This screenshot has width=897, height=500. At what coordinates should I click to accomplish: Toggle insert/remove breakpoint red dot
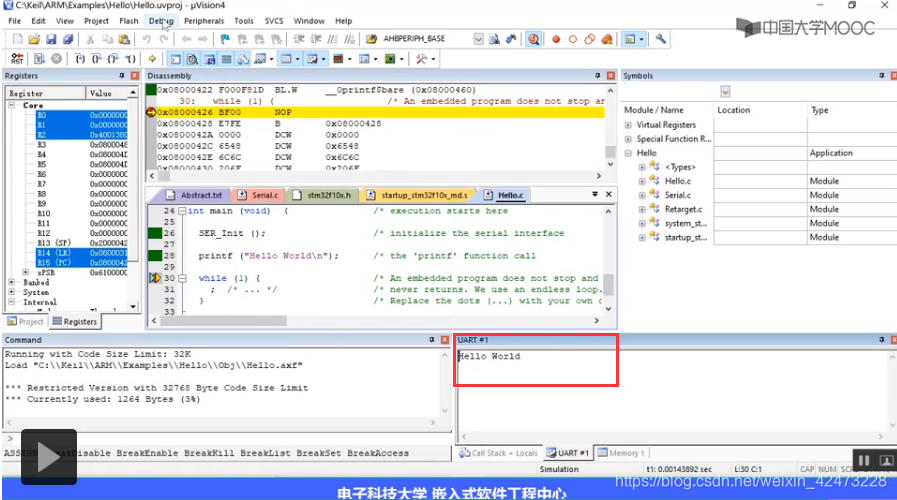click(x=555, y=39)
